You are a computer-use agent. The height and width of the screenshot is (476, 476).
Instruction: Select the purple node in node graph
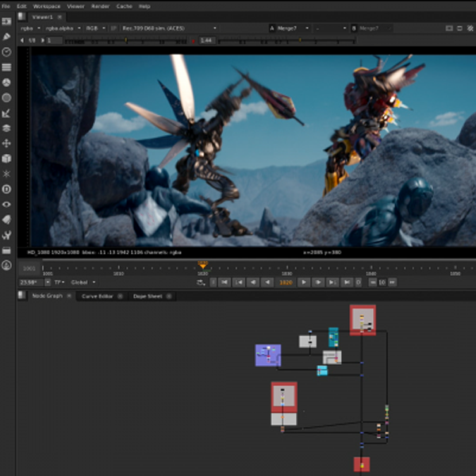click(x=267, y=355)
